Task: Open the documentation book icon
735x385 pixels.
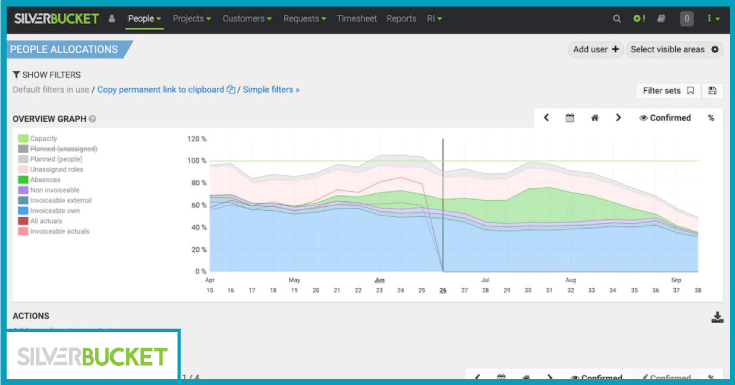Action: click(661, 19)
